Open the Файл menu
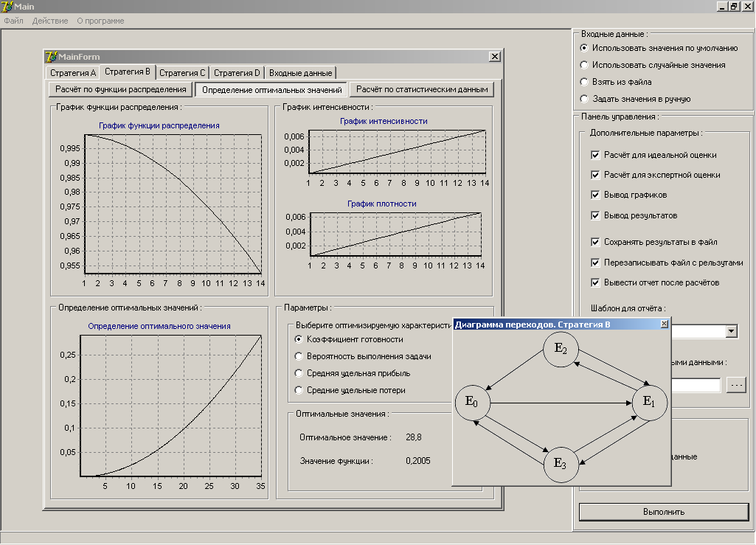Viewport: 756px width, 545px height. coord(13,21)
